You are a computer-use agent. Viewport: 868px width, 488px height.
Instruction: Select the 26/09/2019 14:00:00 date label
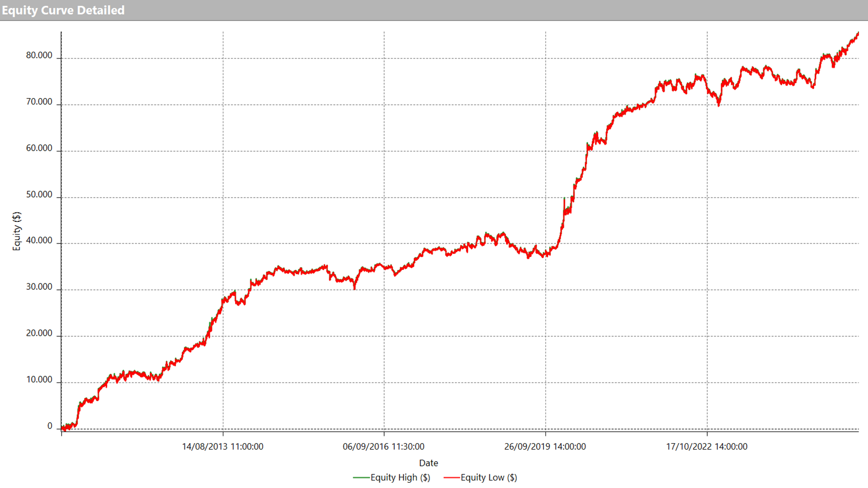tap(544, 446)
